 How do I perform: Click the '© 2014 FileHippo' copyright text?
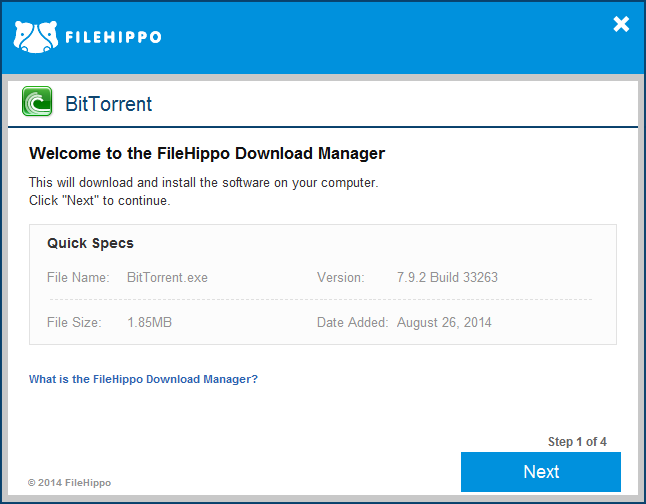tap(69, 483)
